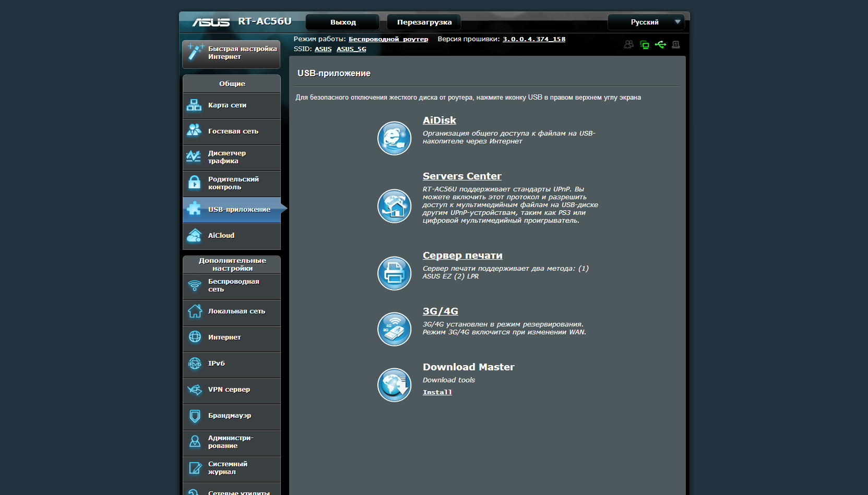Click the RT-AC56U model name
The height and width of the screenshot is (495, 868).
[265, 21]
